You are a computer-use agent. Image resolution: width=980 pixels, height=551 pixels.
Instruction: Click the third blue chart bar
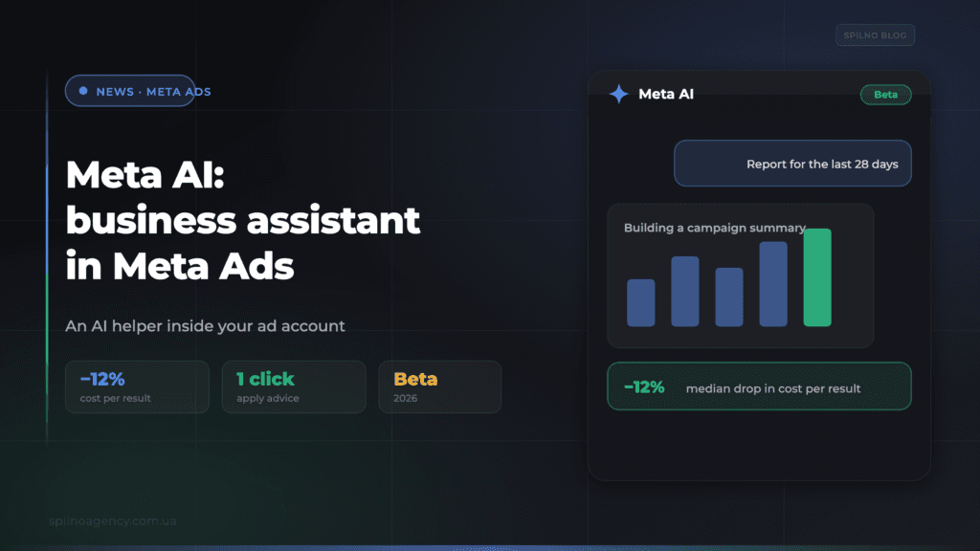point(729,298)
